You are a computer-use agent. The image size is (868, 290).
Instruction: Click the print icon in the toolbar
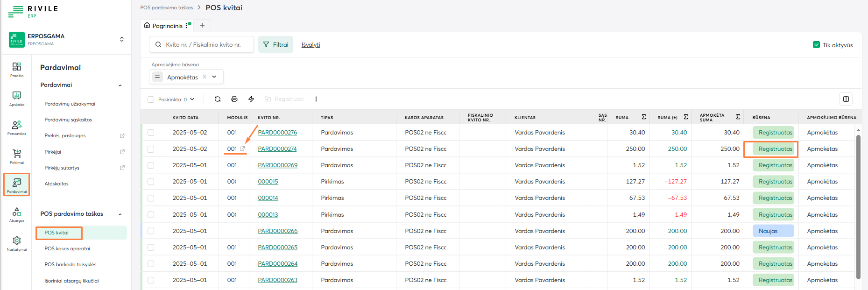234,99
